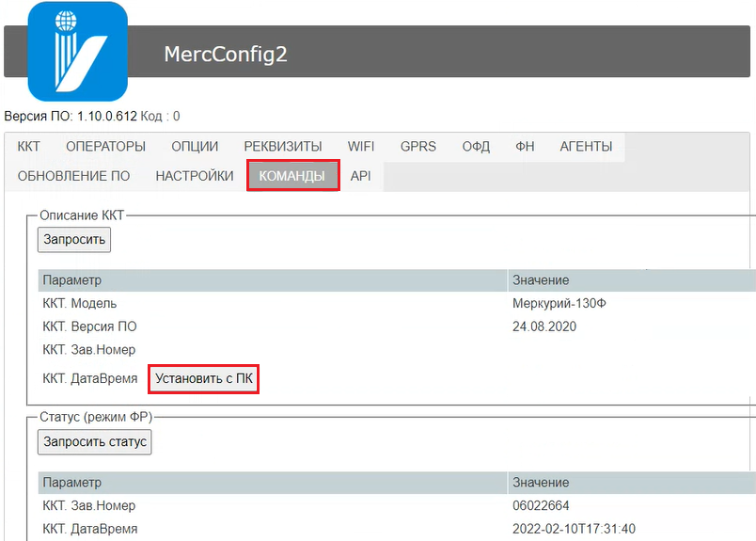The width and height of the screenshot is (756, 541).
Task: Click the serial number value 06022664
Action: pyautogui.click(x=541, y=506)
